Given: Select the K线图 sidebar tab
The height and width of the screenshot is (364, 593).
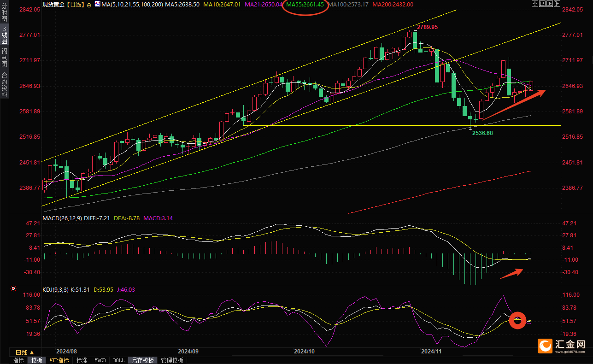Looking at the screenshot, I should coord(4,35).
